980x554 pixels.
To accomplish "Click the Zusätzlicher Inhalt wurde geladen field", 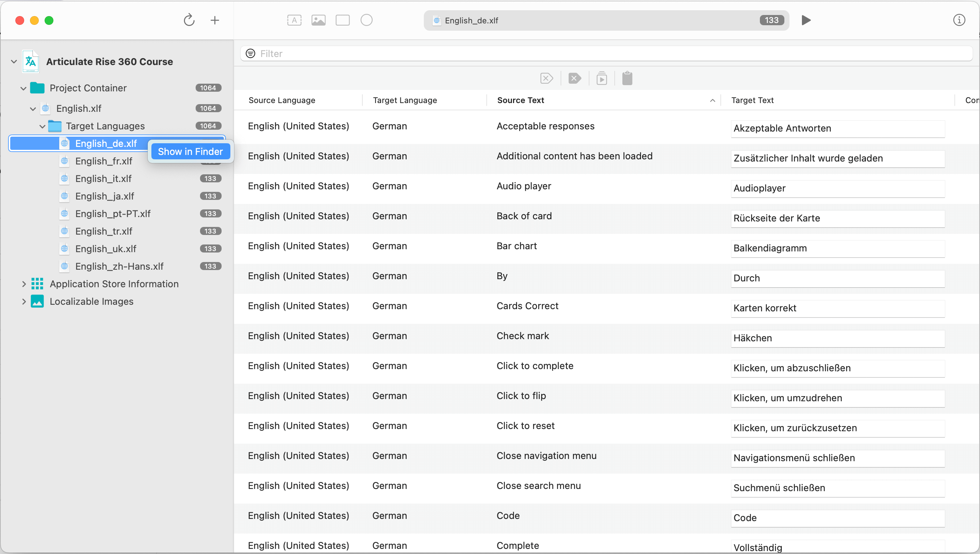I will pyautogui.click(x=838, y=159).
